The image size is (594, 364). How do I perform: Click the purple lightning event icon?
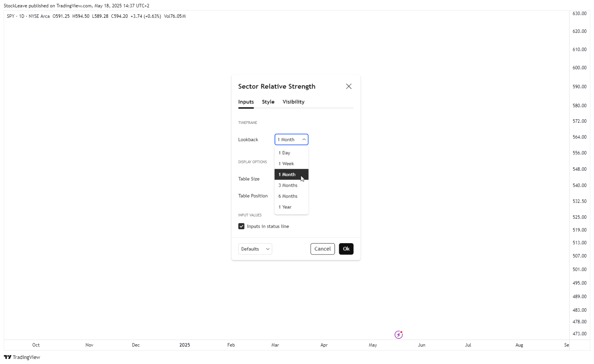pyautogui.click(x=398, y=335)
